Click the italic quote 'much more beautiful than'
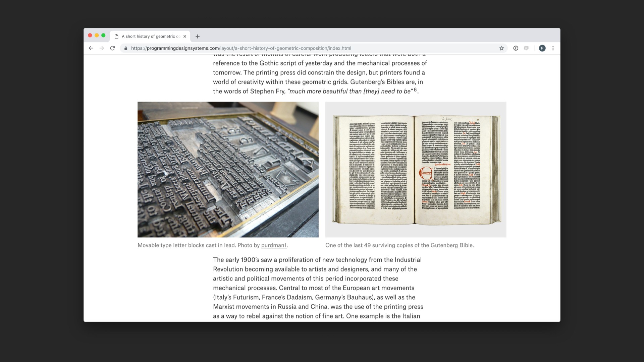The image size is (644, 362). (x=350, y=92)
